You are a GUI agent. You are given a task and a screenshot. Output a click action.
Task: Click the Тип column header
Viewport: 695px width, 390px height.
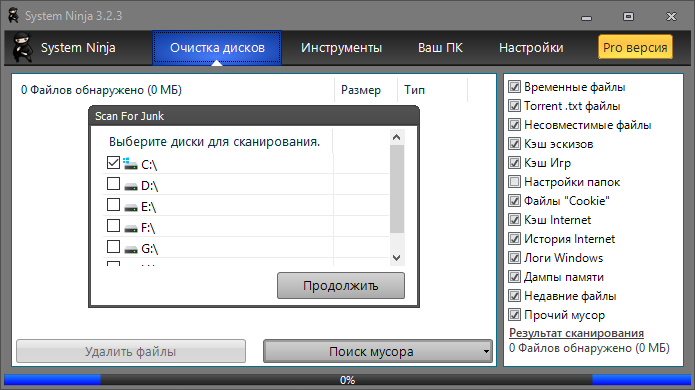[433, 90]
